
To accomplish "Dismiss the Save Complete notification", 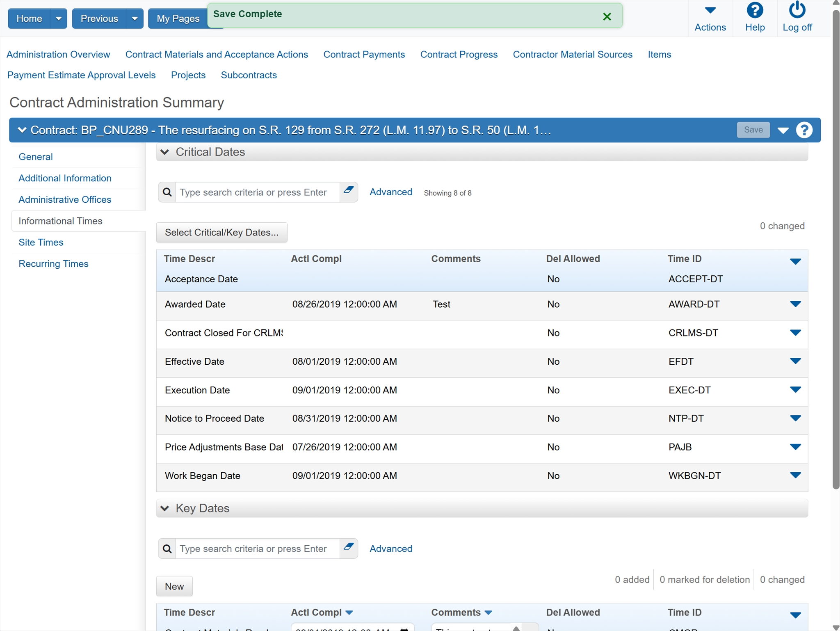I will [607, 17].
